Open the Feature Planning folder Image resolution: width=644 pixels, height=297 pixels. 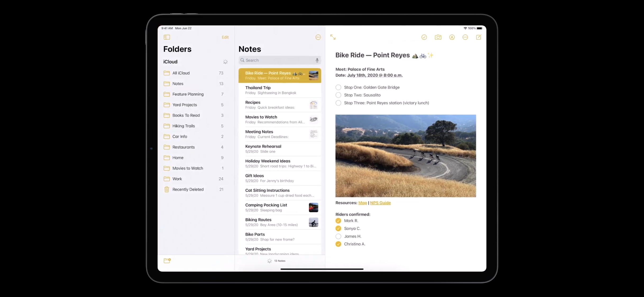click(188, 94)
